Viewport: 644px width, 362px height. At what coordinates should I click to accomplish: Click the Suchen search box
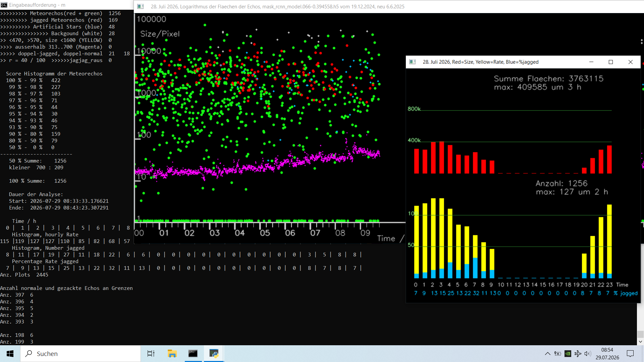[x=80, y=354]
